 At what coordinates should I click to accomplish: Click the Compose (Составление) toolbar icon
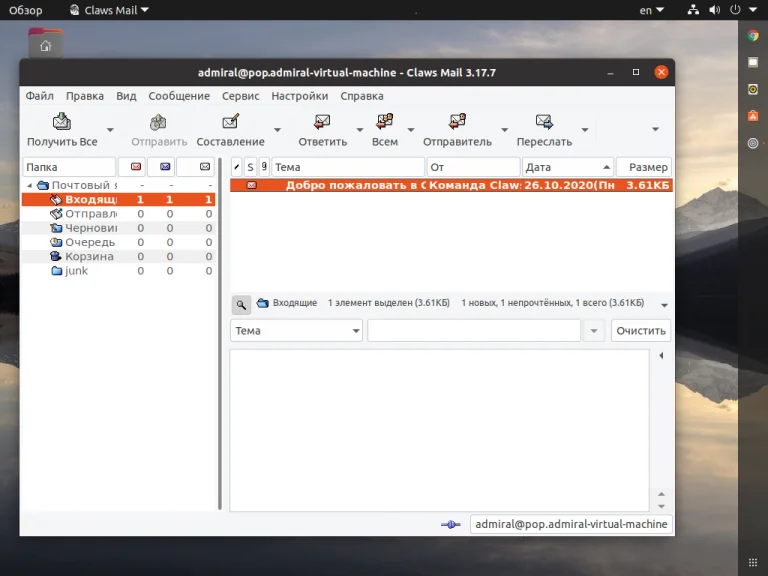tap(230, 121)
